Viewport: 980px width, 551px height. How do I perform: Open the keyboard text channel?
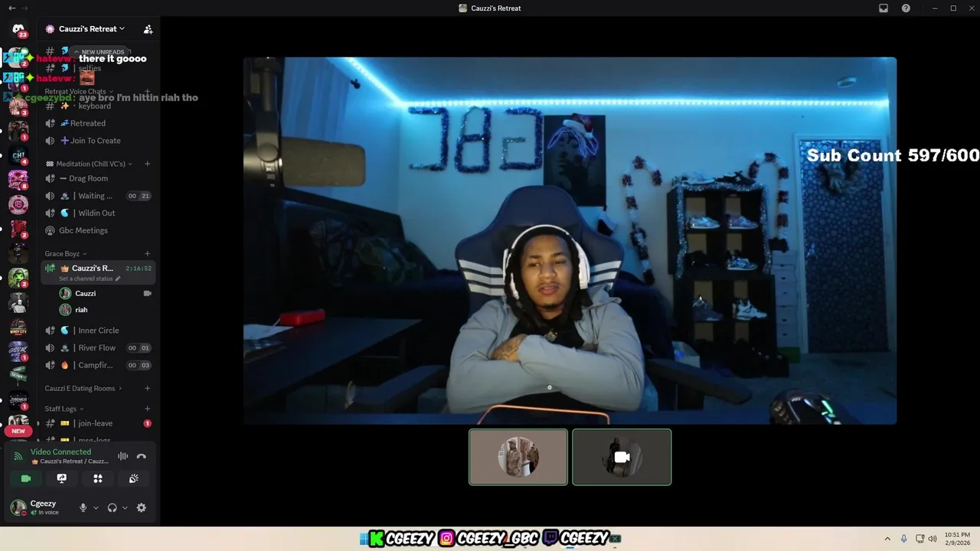click(x=98, y=106)
